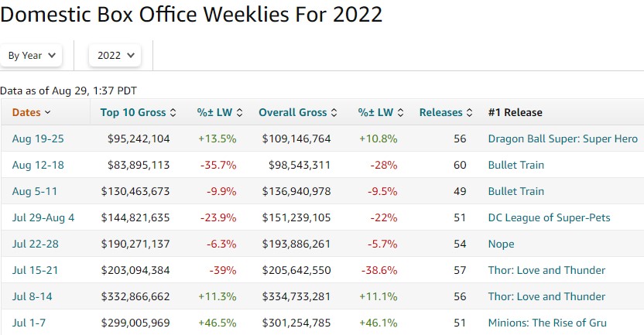The width and height of the screenshot is (644, 335).
Task: Click Thor: Love and Thunder in Jul 8-14 row
Action: 546,296
